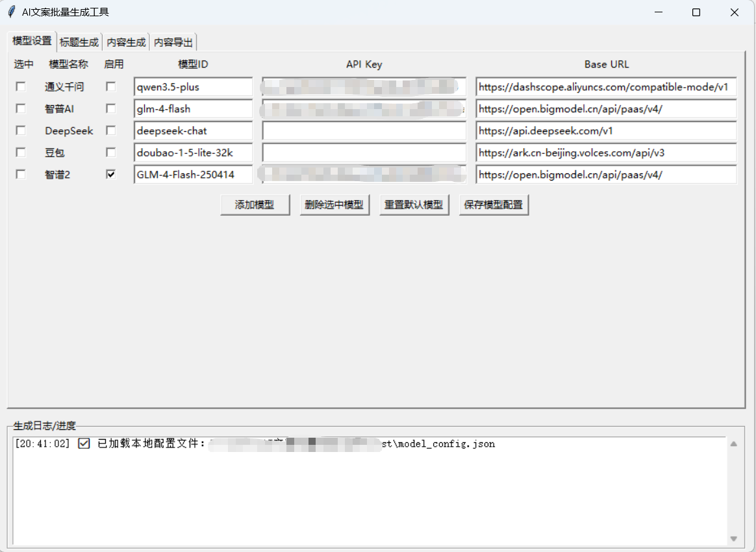This screenshot has width=756, height=552.
Task: Click the 删除选中模型 button
Action: tap(334, 205)
